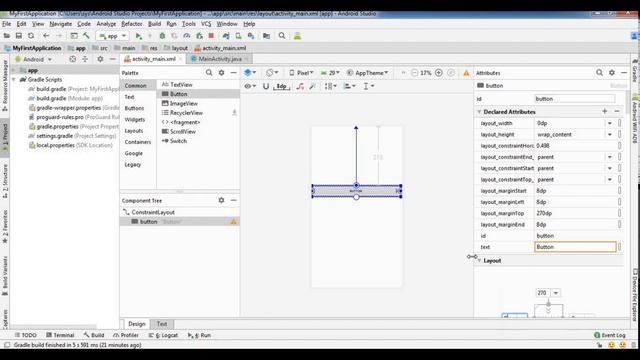Image resolution: width=640 pixels, height=360 pixels.
Task: Click the Palette search icon
Action: [x=209, y=73]
